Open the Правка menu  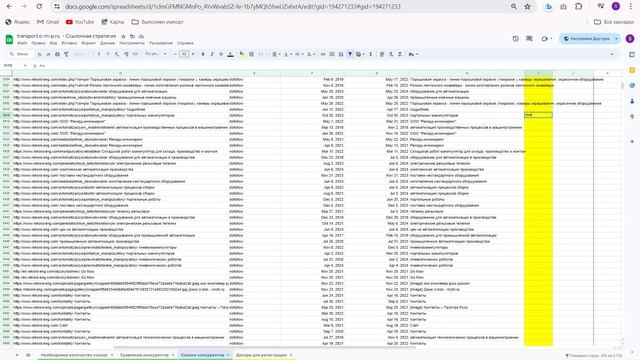click(38, 43)
